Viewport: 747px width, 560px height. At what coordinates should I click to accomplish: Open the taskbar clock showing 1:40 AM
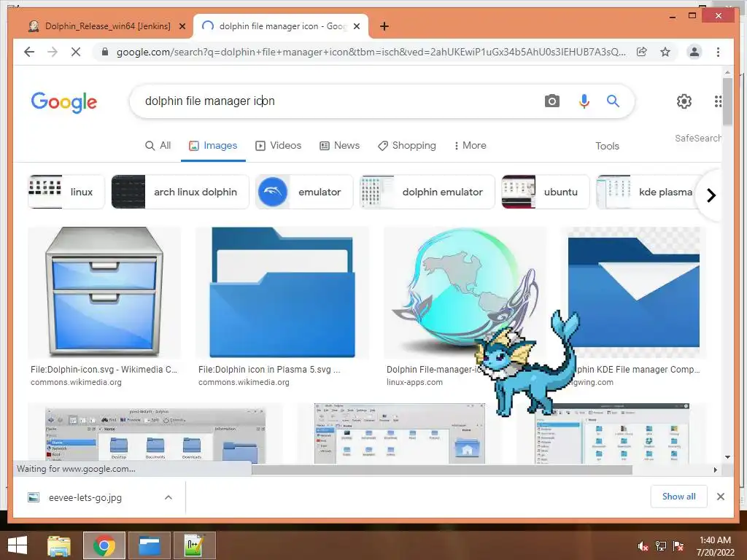[x=715, y=546]
